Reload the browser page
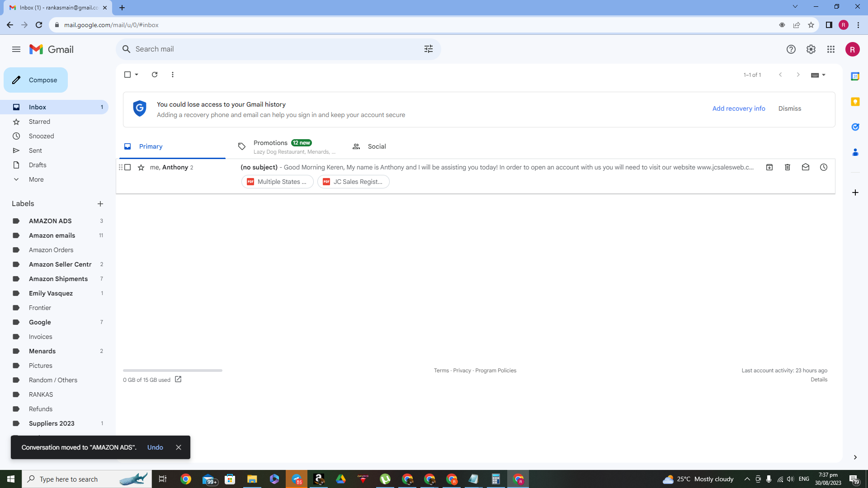This screenshot has height=488, width=868. tap(39, 25)
